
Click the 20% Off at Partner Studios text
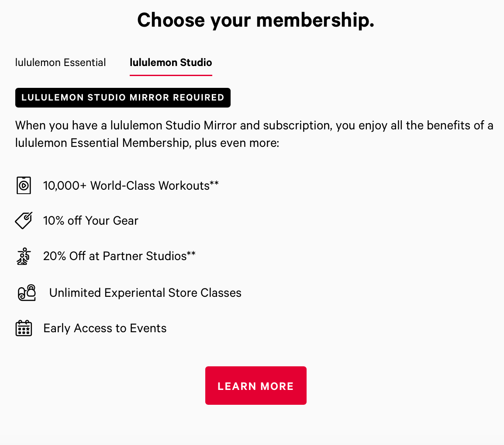click(119, 256)
